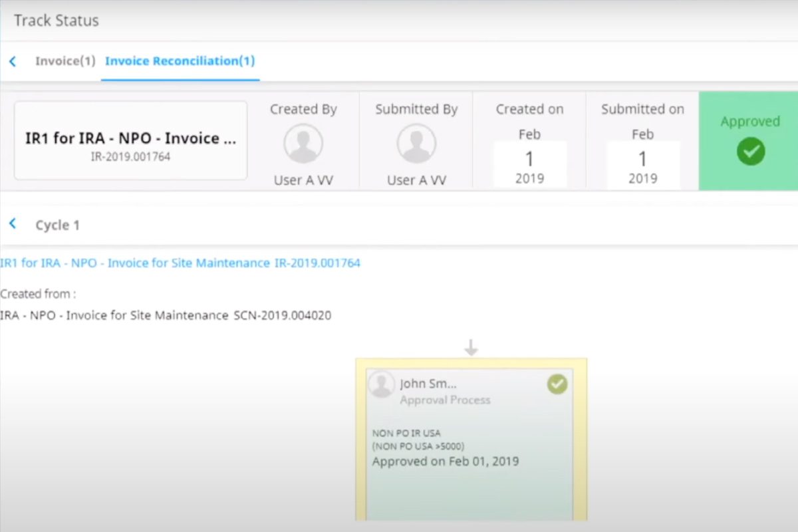
Task: Click the gray down arrow above the approval card
Action: point(471,346)
